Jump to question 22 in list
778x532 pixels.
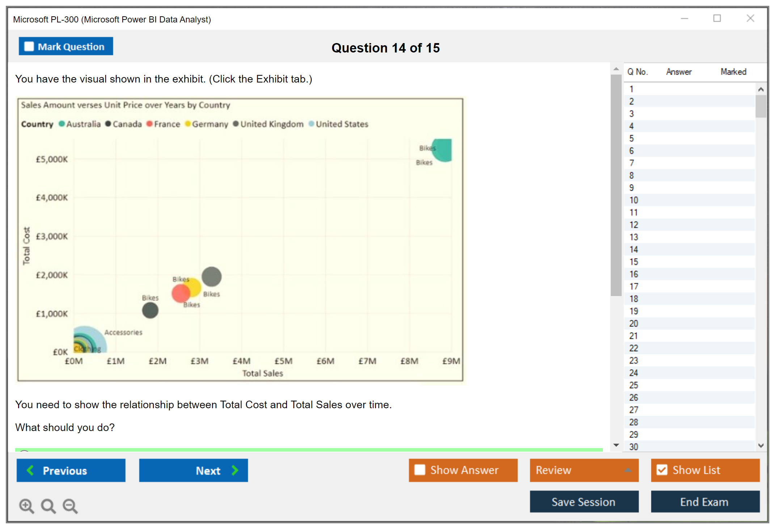tap(634, 348)
